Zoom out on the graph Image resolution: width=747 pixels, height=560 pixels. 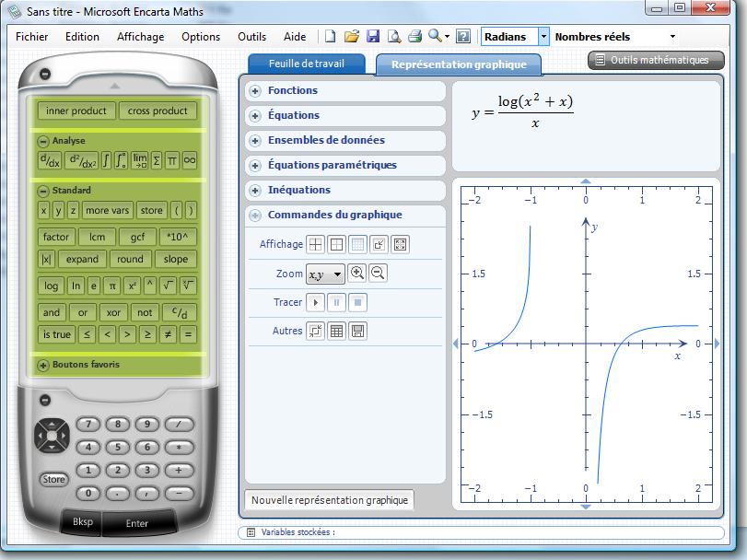pos(378,273)
